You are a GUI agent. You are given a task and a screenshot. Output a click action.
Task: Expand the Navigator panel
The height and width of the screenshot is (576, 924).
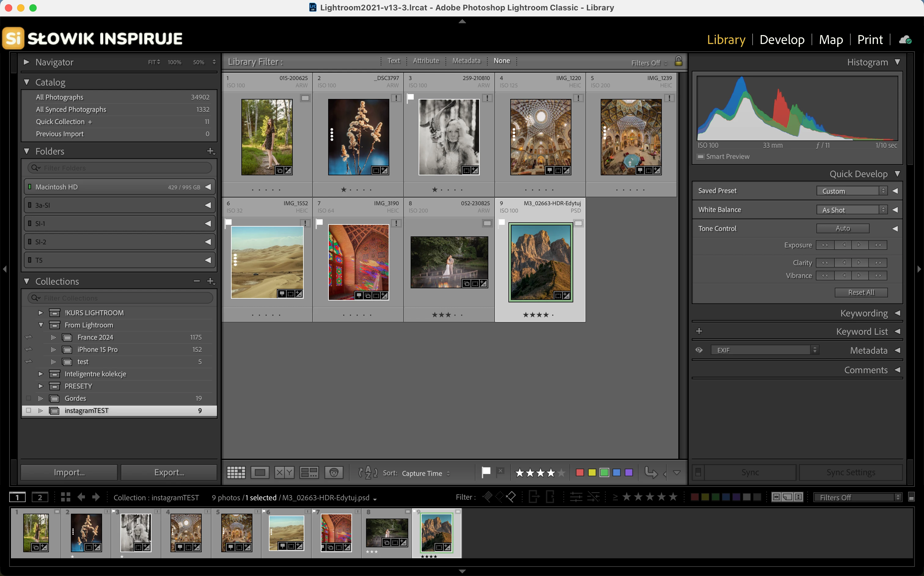click(26, 62)
